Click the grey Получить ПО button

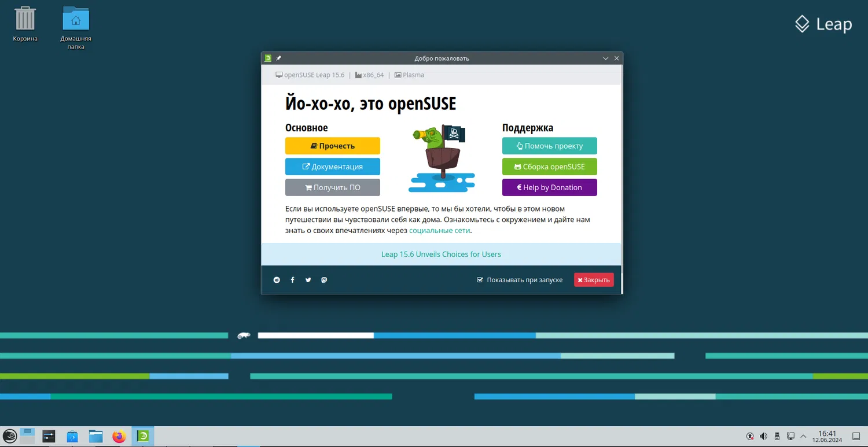pyautogui.click(x=333, y=187)
